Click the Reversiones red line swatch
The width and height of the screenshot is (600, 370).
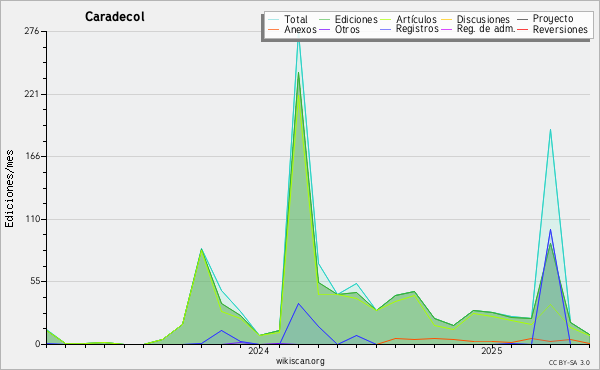tap(522, 29)
